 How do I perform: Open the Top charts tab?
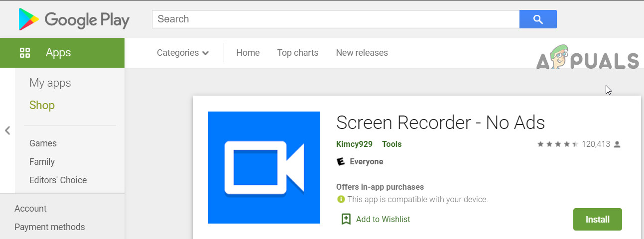pyautogui.click(x=298, y=53)
